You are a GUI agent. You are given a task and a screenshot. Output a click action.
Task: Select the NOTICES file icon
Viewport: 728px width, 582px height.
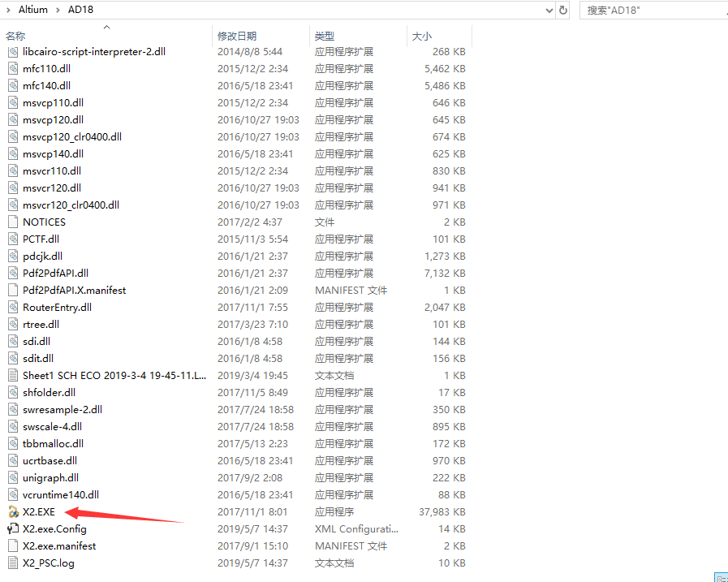pyautogui.click(x=12, y=222)
